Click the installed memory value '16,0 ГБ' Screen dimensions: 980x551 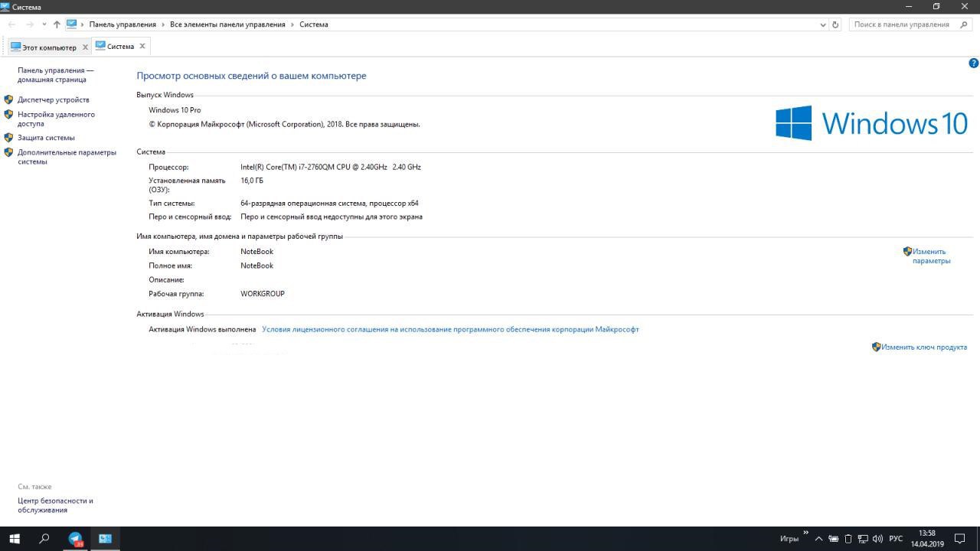252,181
